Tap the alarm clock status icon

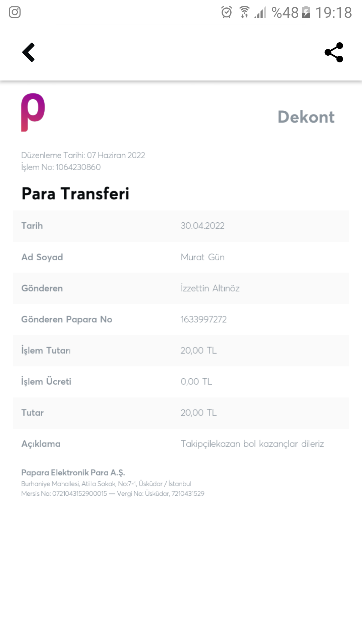[227, 12]
